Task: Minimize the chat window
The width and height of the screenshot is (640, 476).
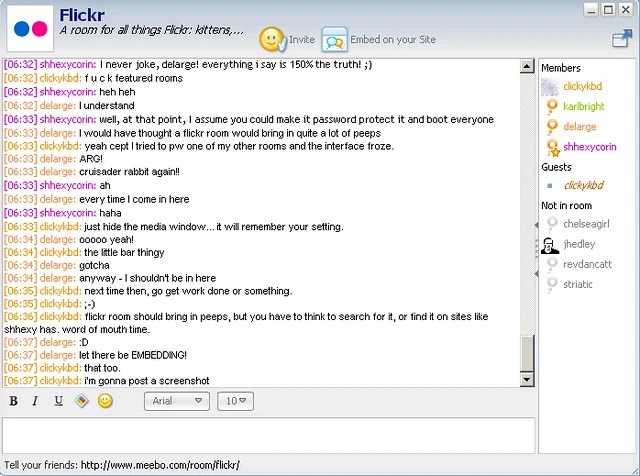Action: coord(591,10)
